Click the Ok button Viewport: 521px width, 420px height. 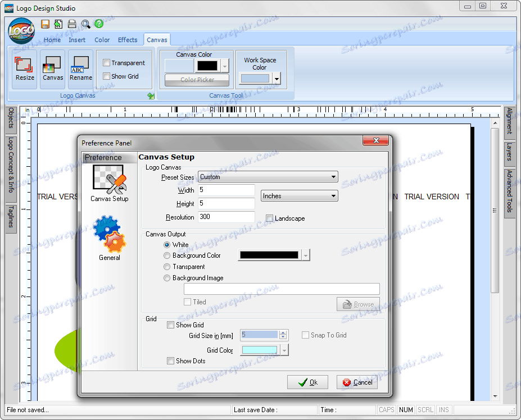click(x=307, y=382)
